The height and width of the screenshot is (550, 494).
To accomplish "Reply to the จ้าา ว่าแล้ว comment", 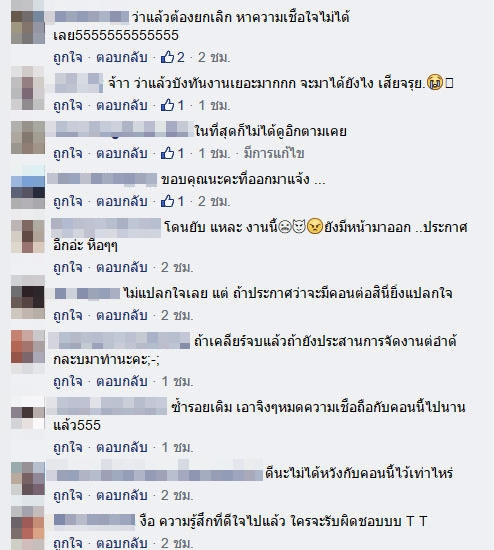I will coord(121,105).
